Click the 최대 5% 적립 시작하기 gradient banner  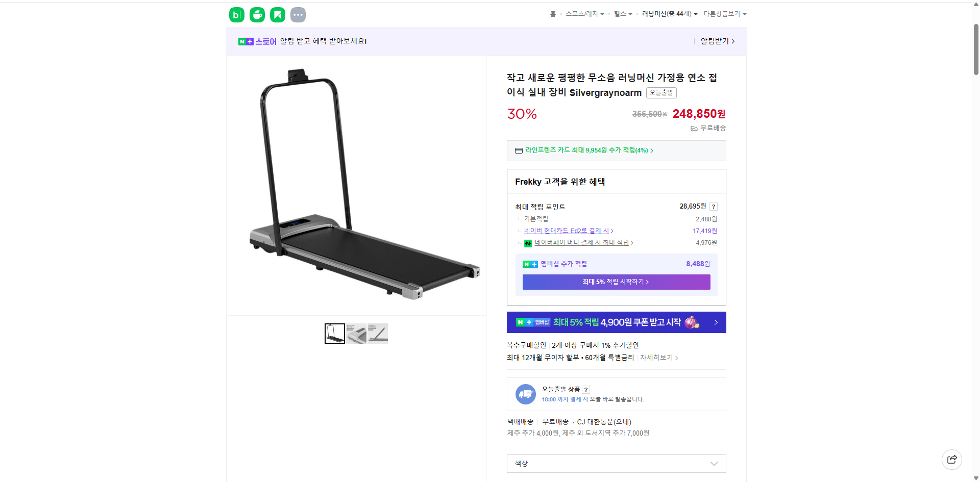click(x=616, y=282)
